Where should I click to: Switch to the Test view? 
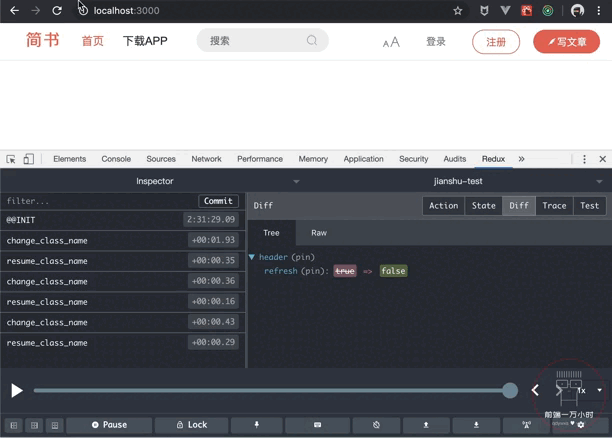[590, 206]
